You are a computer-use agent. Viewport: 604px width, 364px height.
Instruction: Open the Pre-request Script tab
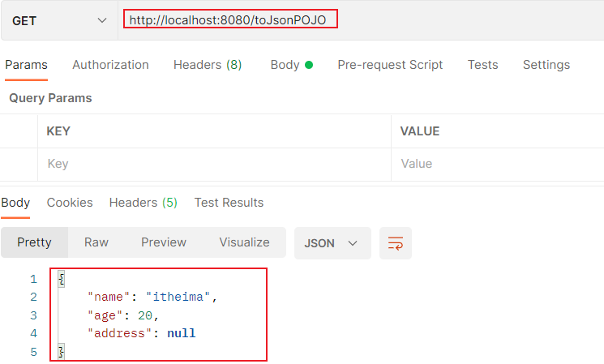pos(390,65)
